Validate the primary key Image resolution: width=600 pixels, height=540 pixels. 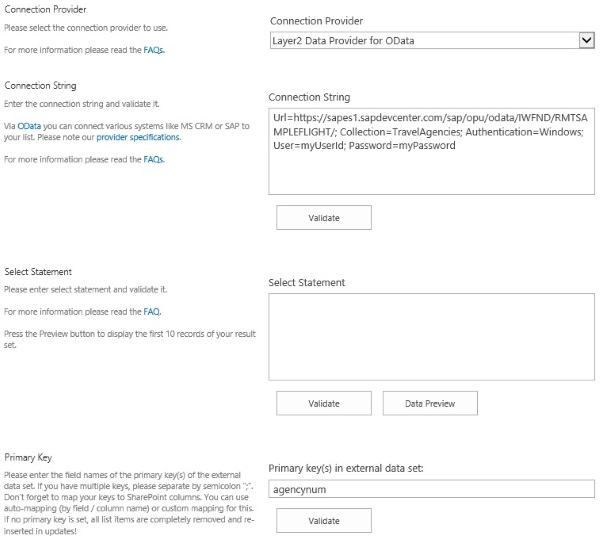324,520
